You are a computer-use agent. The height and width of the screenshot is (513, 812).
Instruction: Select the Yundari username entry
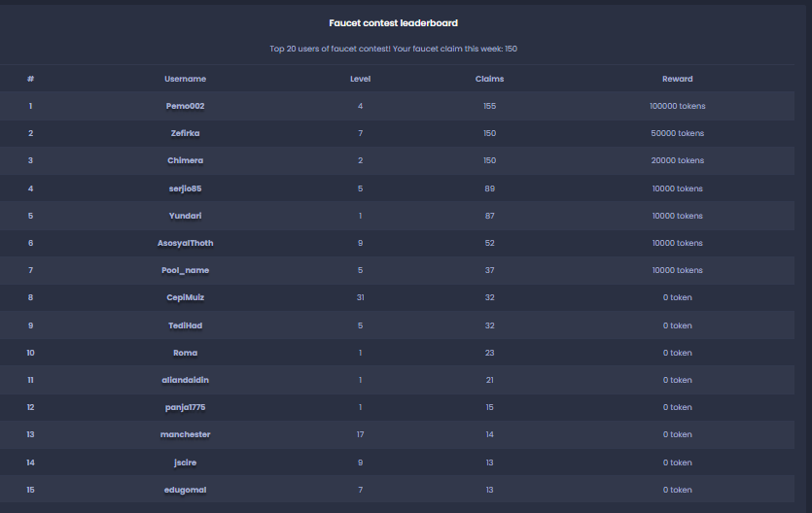point(185,216)
